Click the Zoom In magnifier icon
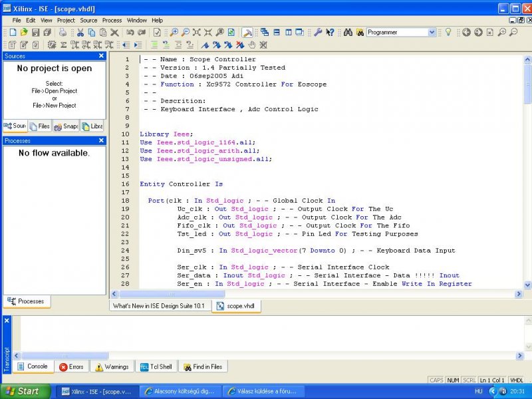The image size is (532, 399). 174,32
